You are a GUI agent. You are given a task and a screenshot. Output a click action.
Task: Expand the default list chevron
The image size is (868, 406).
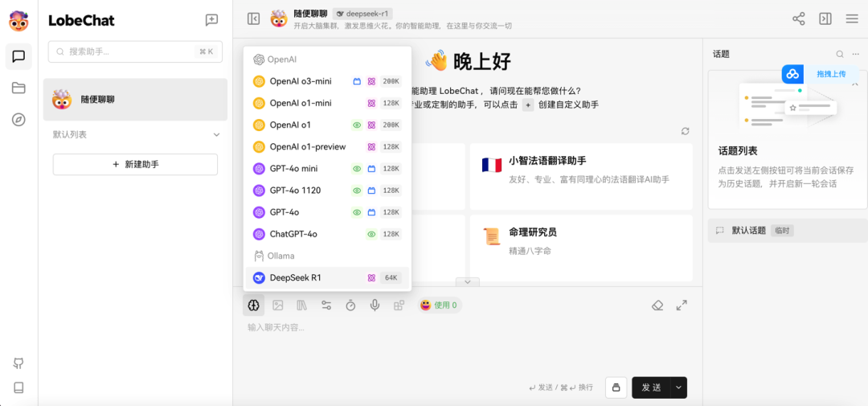coord(216,134)
